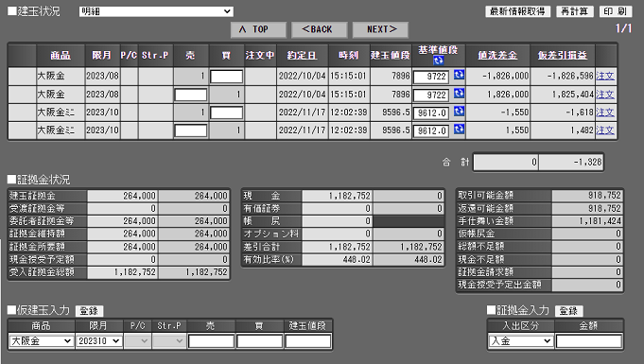Viewport: 644px width, 364px height.
Task: Select 時刻 15:15:01 in first row
Action: (349, 76)
